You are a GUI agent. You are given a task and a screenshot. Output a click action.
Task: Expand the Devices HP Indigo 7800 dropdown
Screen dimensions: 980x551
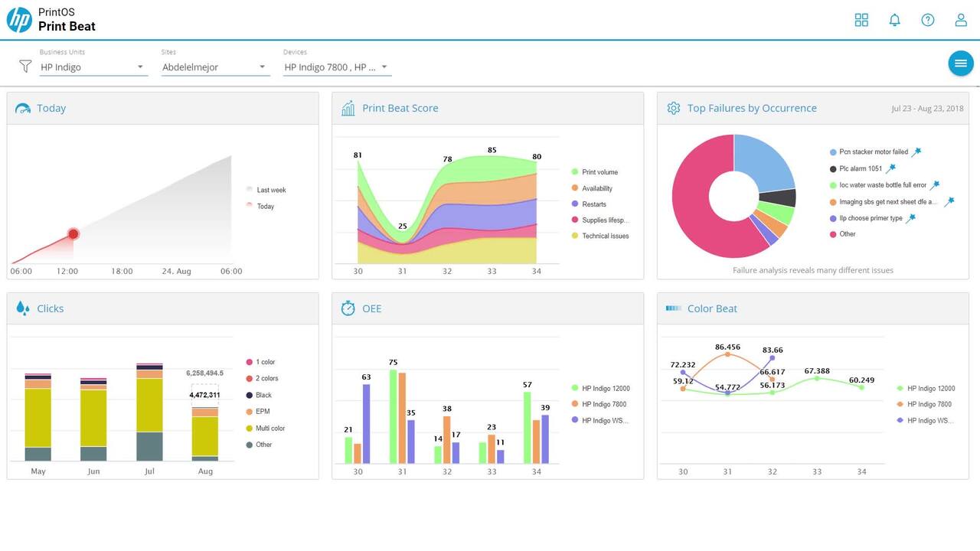(337, 67)
